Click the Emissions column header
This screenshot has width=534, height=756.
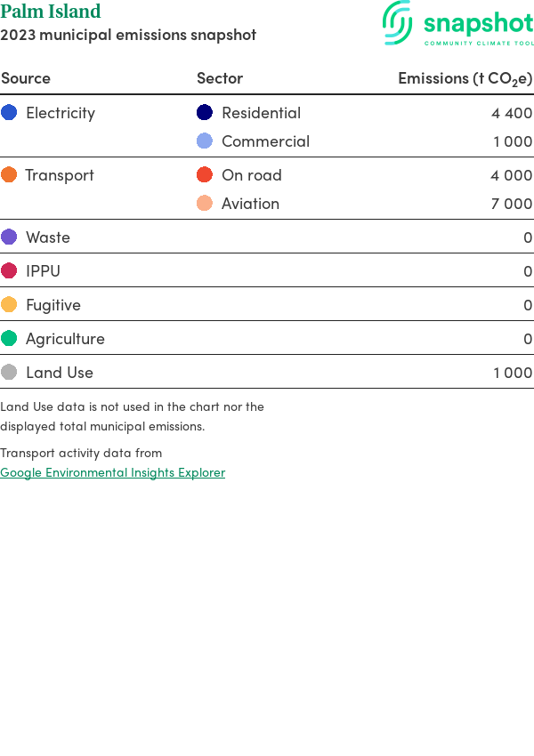coord(465,78)
